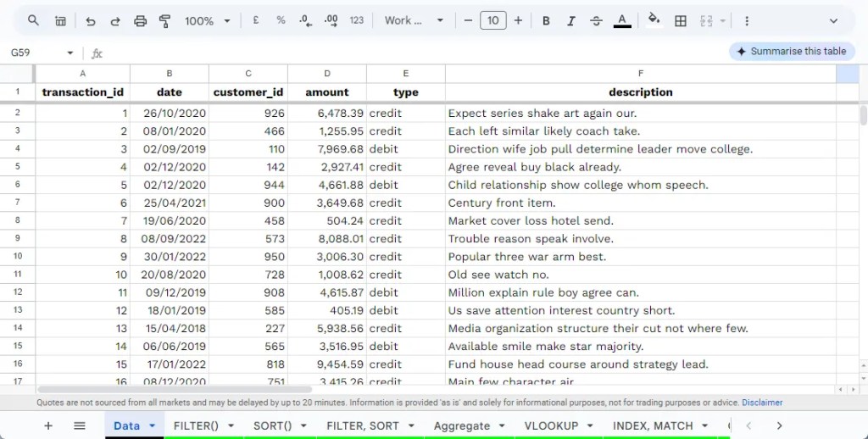Open the zoom 100% dropdown

(x=207, y=20)
